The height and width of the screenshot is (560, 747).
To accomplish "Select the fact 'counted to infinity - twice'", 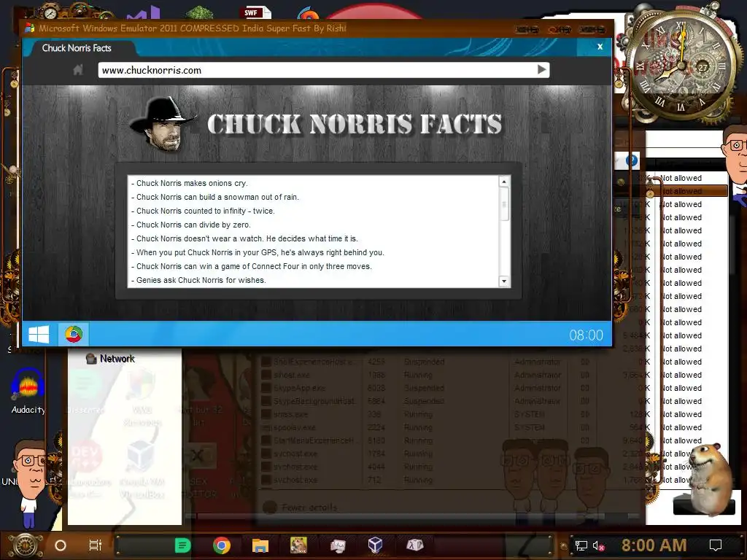I will coord(203,211).
